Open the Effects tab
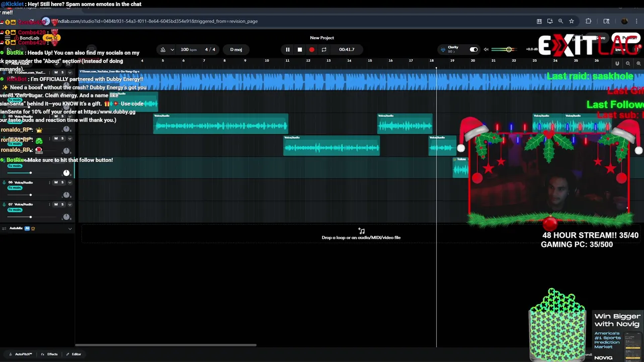The height and width of the screenshot is (362, 644). [x=49, y=354]
